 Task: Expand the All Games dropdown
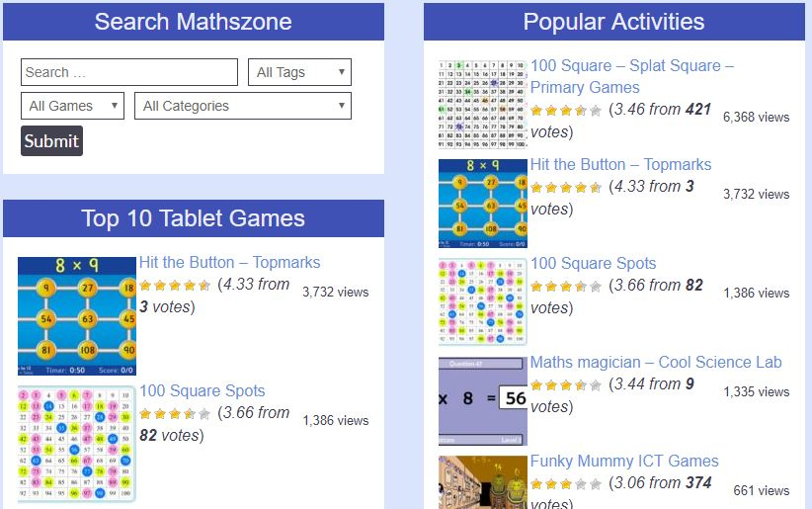[72, 106]
